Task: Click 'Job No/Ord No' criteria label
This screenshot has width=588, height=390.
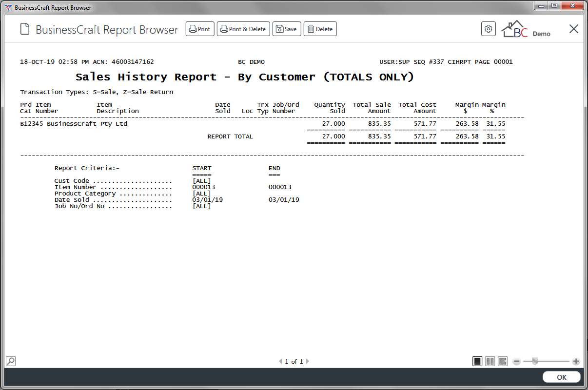Action: [79, 206]
